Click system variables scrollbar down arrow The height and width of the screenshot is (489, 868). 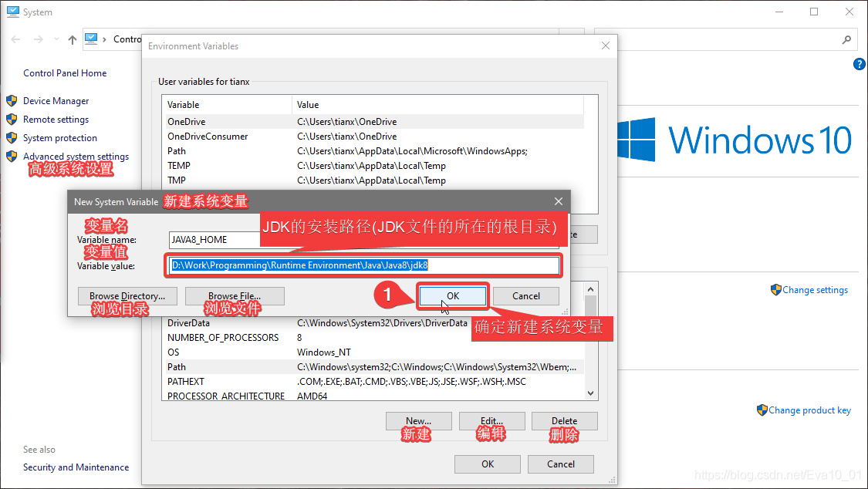click(590, 393)
